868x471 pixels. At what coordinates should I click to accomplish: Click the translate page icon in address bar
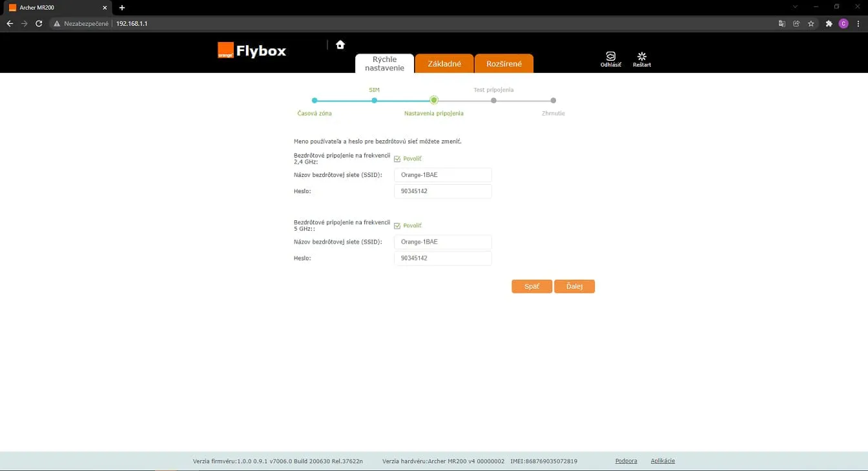pos(782,23)
